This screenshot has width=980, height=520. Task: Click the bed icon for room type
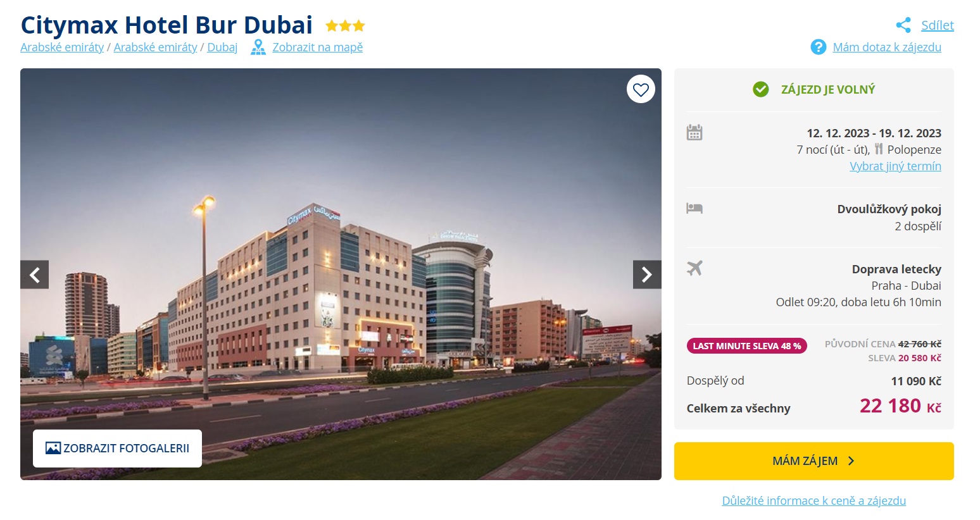tap(694, 207)
